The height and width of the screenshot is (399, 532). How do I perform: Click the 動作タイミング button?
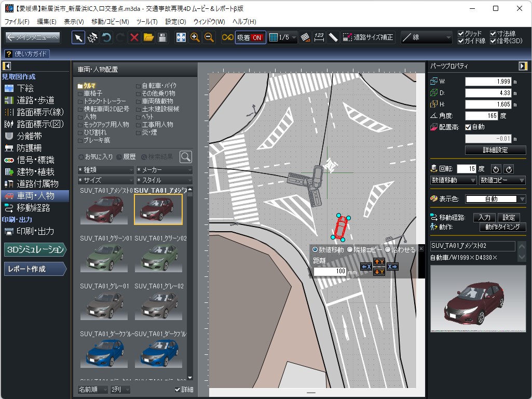pos(502,227)
